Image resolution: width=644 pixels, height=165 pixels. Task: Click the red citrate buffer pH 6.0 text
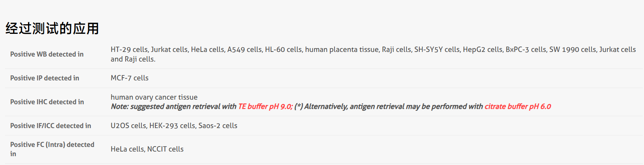pyautogui.click(x=518, y=107)
